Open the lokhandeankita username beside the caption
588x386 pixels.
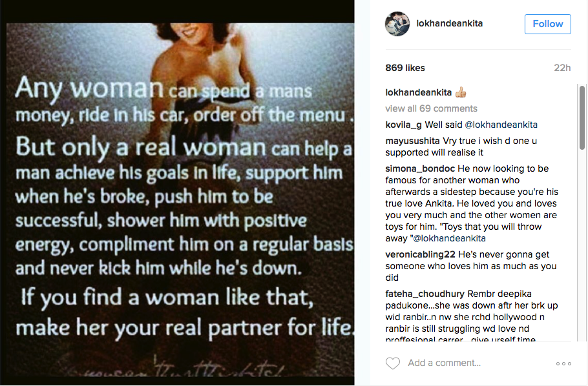pos(419,92)
